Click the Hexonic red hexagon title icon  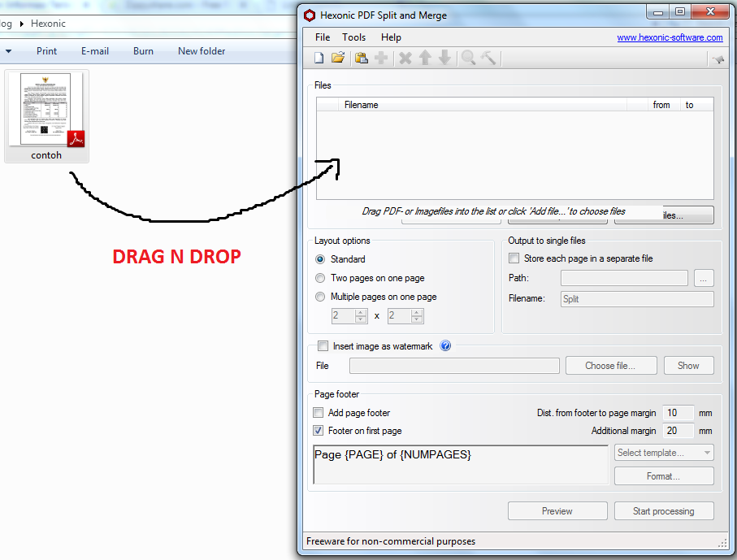click(x=310, y=15)
